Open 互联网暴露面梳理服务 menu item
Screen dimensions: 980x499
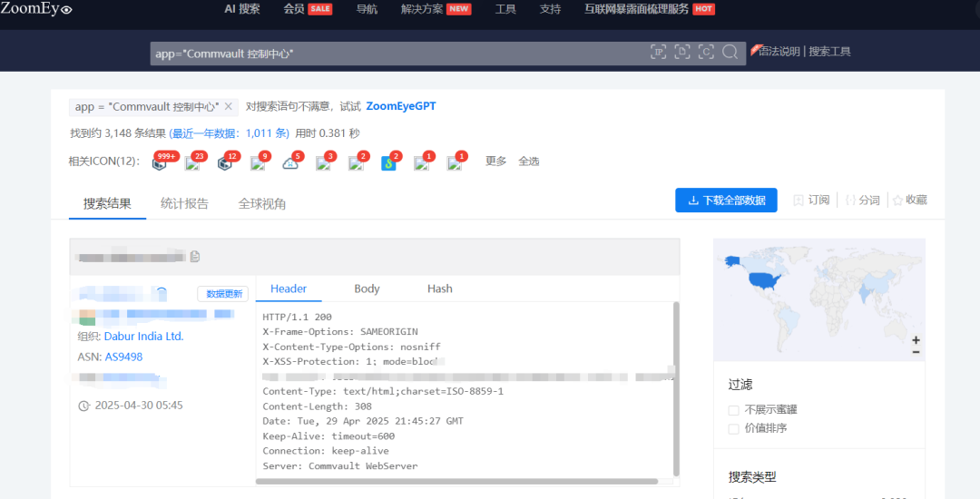(x=650, y=9)
